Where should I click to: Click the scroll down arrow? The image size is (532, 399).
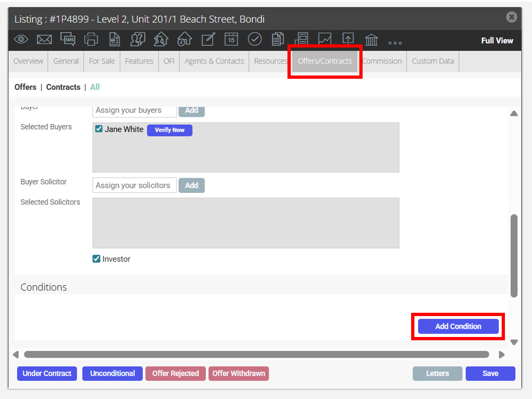point(514,343)
